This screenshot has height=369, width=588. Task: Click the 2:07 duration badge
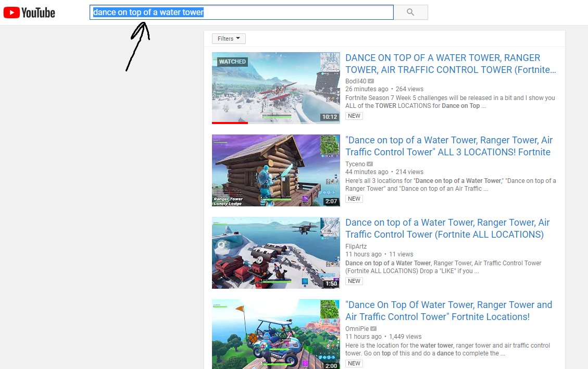click(x=331, y=201)
